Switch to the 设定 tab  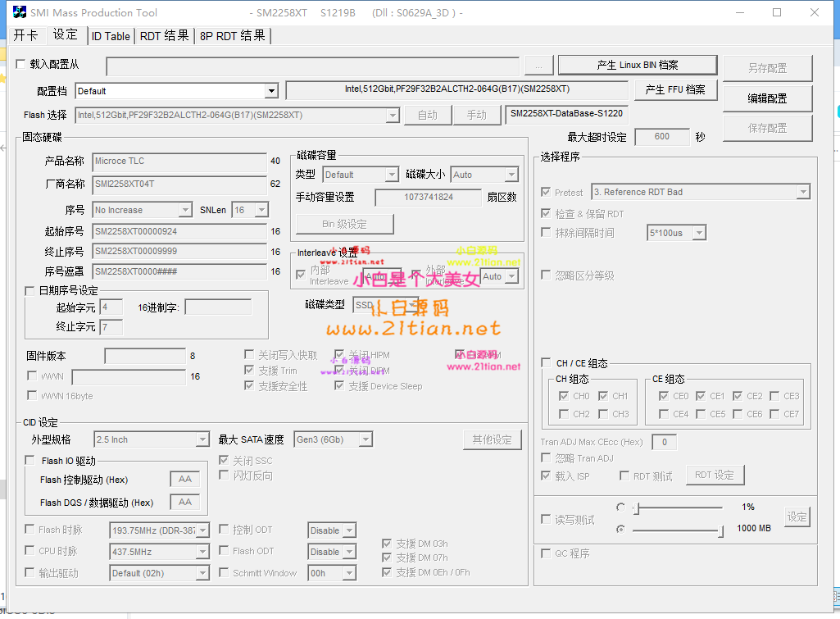pyautogui.click(x=66, y=34)
